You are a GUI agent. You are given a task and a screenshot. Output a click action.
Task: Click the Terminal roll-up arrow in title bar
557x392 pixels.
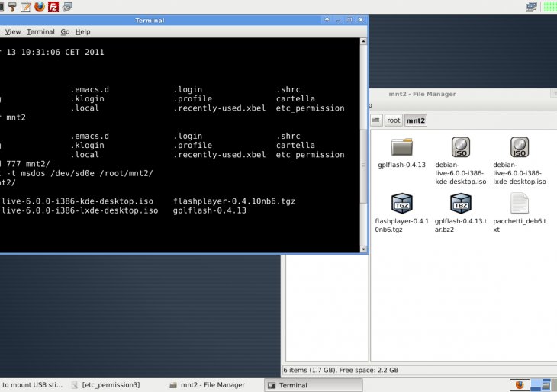(327, 20)
